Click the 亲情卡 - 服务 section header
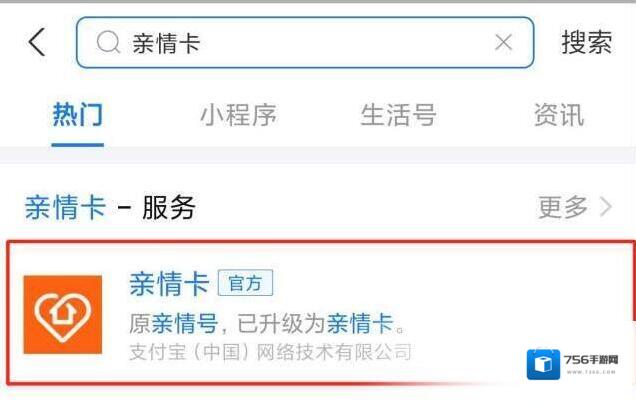The image size is (636, 407). click(x=110, y=207)
